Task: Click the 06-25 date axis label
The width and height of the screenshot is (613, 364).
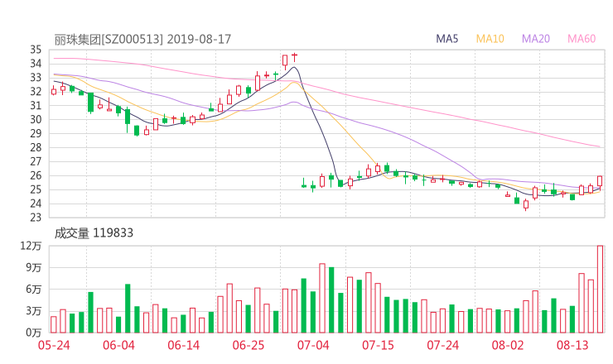Action: pyautogui.click(x=249, y=345)
